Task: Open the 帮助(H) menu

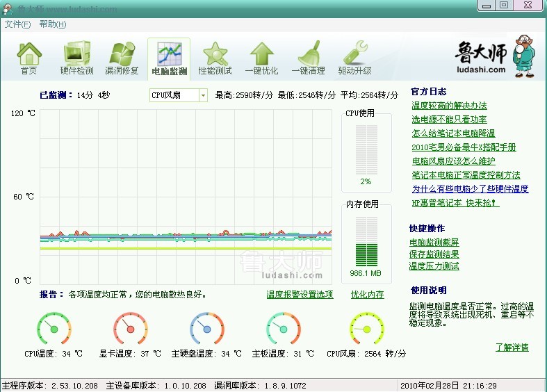Action: pyautogui.click(x=53, y=24)
